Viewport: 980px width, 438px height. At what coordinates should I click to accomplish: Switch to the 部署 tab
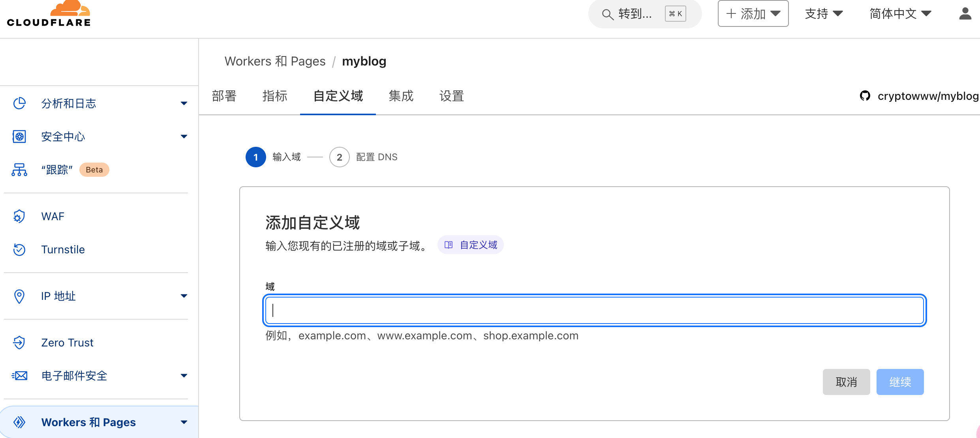tap(224, 96)
